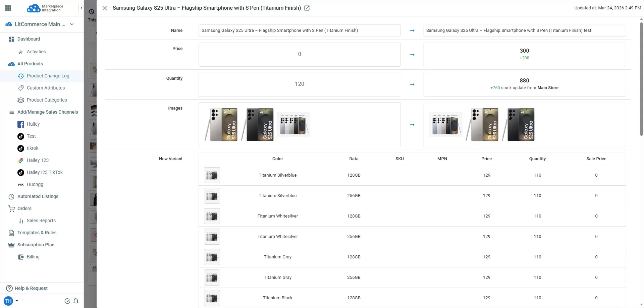The width and height of the screenshot is (644, 308).
Task: Click the old Quantity value 120
Action: point(300,84)
